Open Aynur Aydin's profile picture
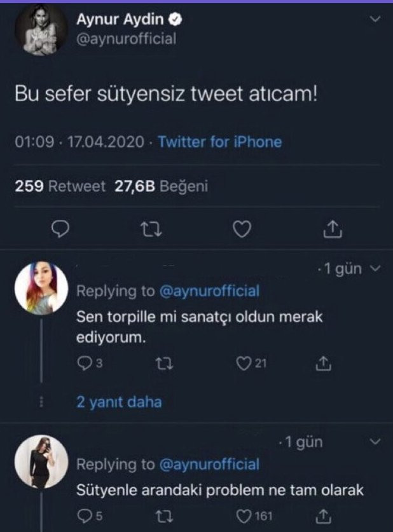 point(40,29)
